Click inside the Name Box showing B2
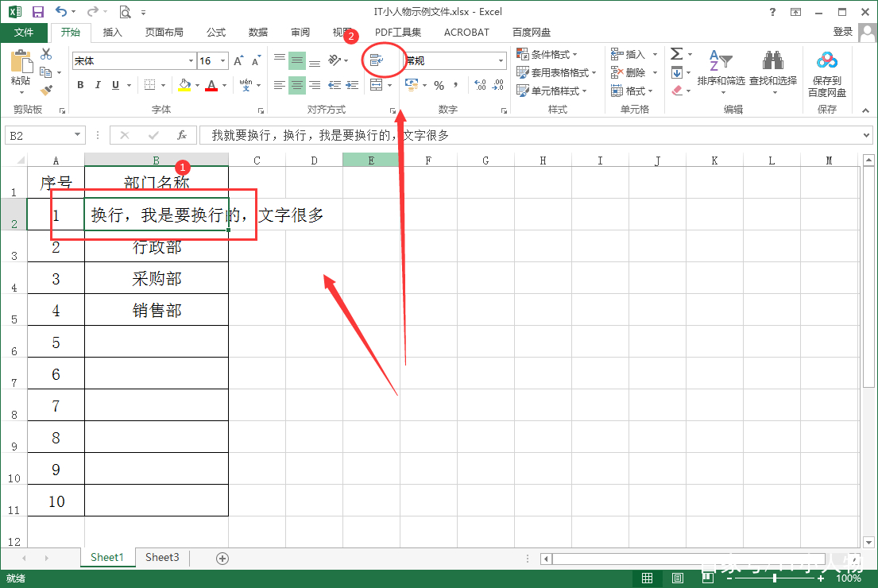 click(x=44, y=134)
